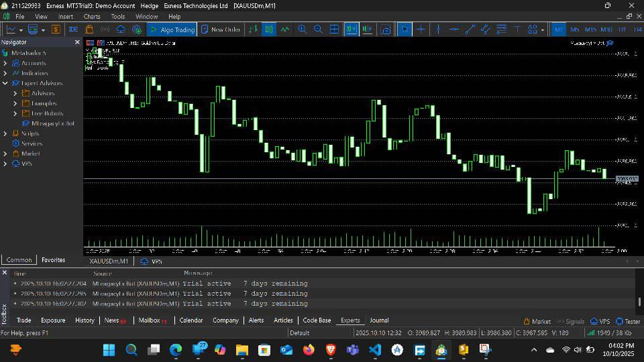The image size is (644, 362).
Task: Select the trendline drawing tool
Action: 470,29
